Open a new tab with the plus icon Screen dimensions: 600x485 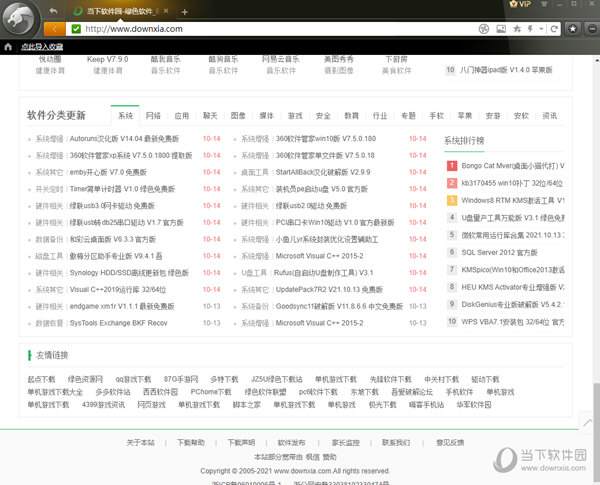pyautogui.click(x=184, y=12)
